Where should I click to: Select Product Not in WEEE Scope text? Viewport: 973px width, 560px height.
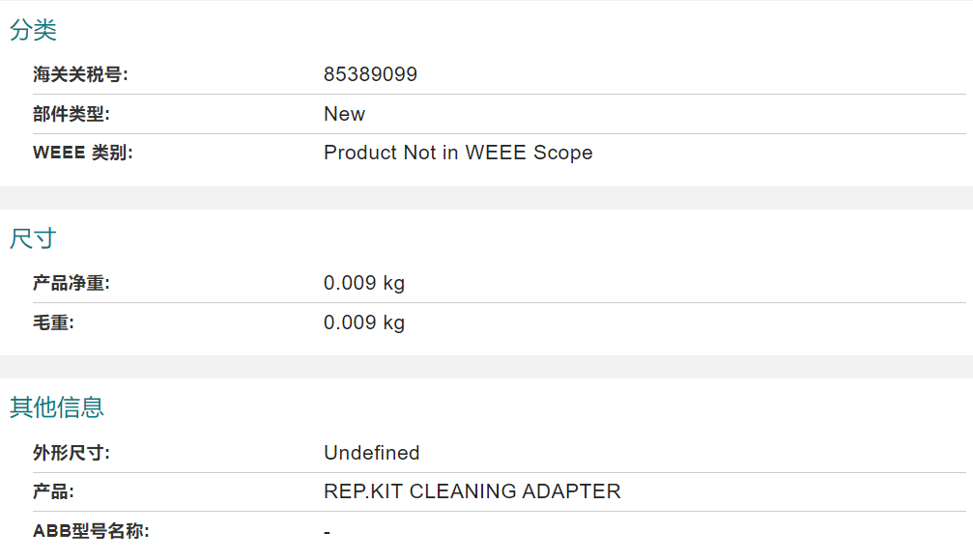458,153
